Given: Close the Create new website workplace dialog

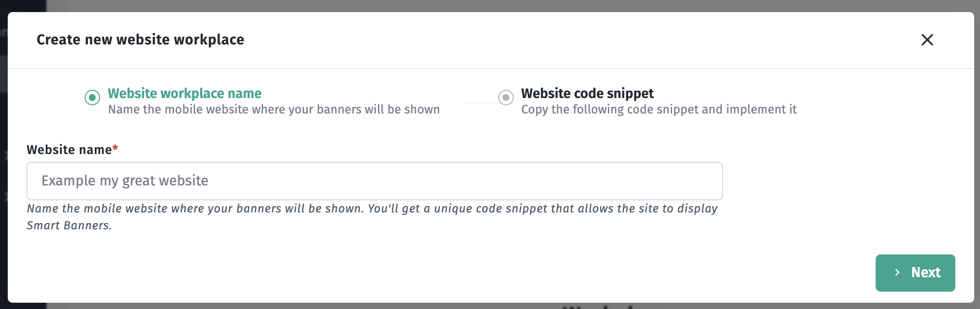Looking at the screenshot, I should pos(927,40).
